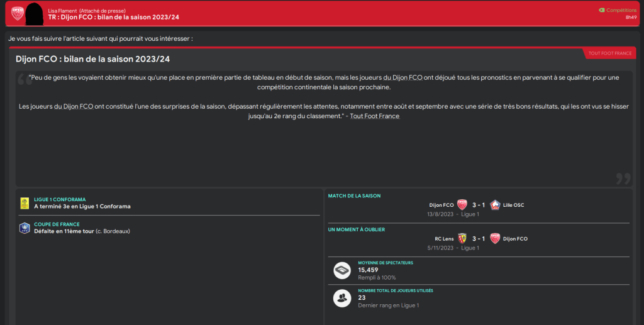This screenshot has height=325, width=644.
Task: Click Lisa Flament's silhouette avatar
Action: [x=35, y=13]
